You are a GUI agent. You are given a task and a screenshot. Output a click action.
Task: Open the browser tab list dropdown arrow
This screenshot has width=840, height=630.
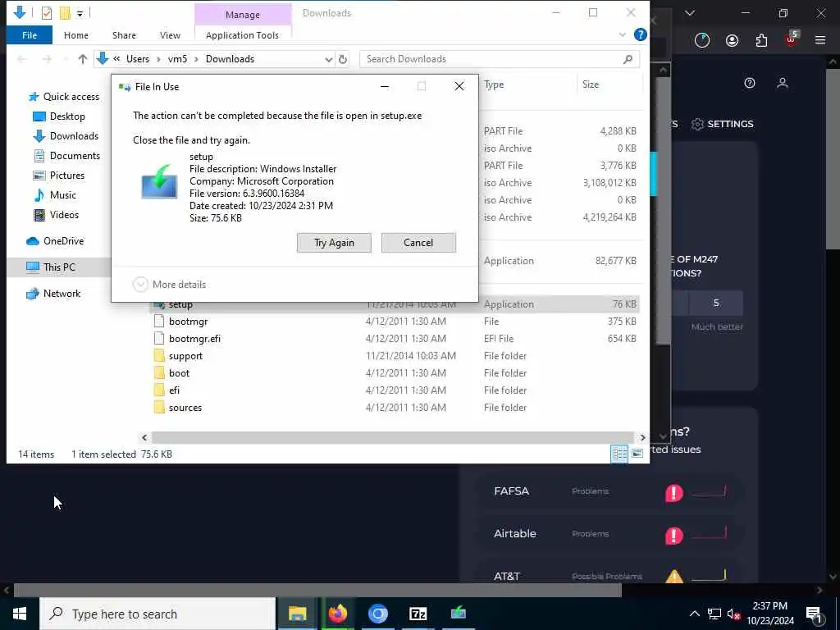click(x=689, y=13)
